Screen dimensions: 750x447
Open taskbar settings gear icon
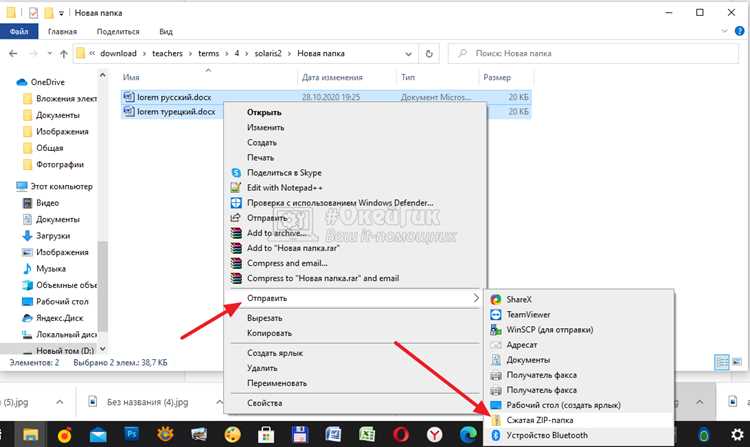[x=737, y=434]
